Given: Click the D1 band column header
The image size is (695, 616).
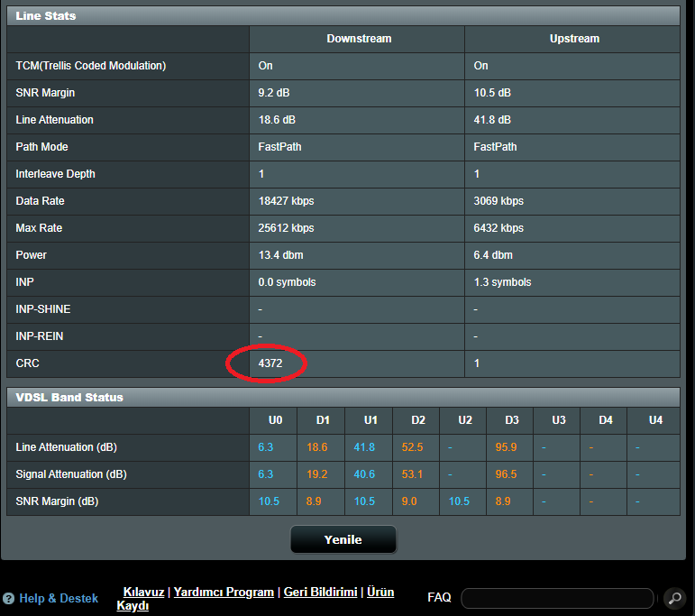Looking at the screenshot, I should click(323, 420).
